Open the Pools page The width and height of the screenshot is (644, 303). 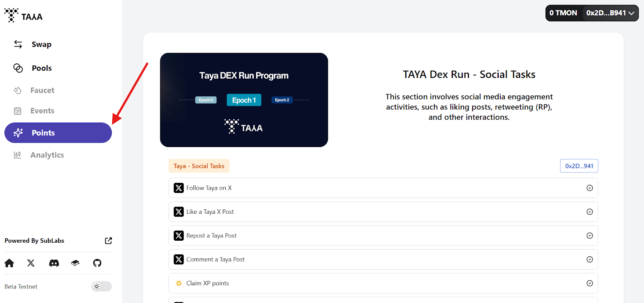[x=42, y=68]
